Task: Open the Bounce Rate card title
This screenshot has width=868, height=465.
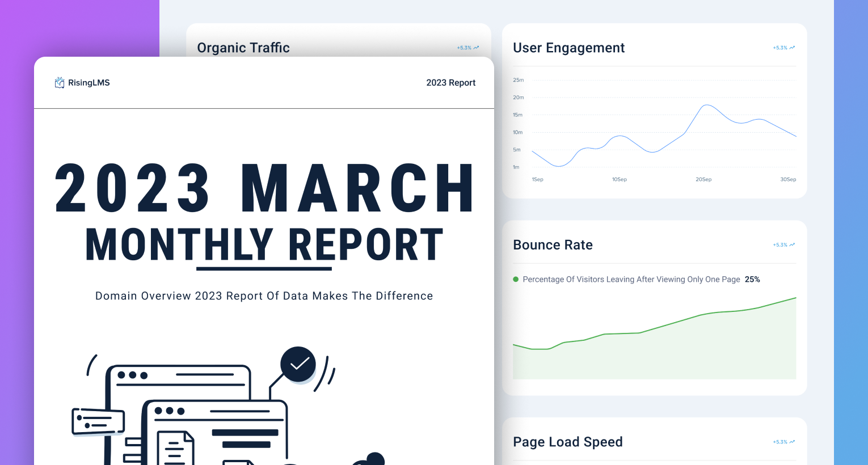Action: [x=553, y=245]
